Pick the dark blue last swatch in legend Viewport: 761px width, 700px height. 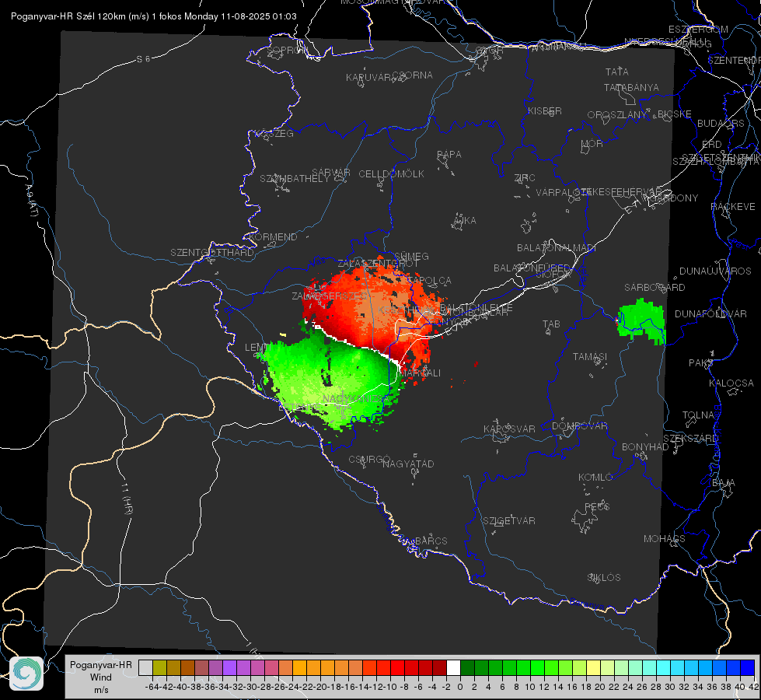[748, 667]
